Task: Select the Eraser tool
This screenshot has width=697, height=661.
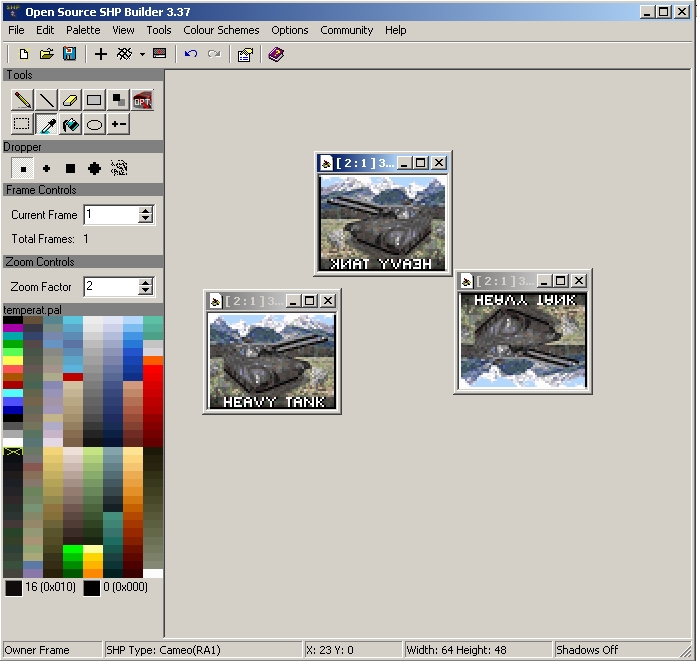Action: coord(70,100)
